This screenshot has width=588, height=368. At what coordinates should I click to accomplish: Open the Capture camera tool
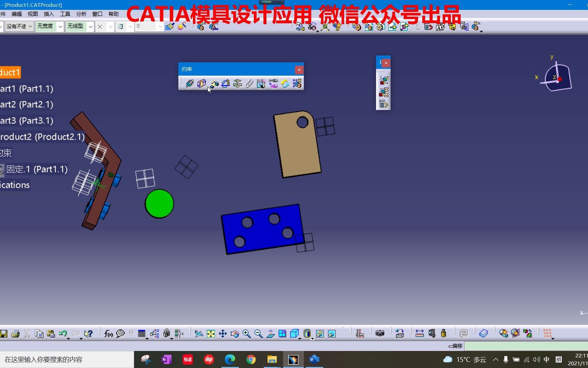pyautogui.click(x=380, y=334)
